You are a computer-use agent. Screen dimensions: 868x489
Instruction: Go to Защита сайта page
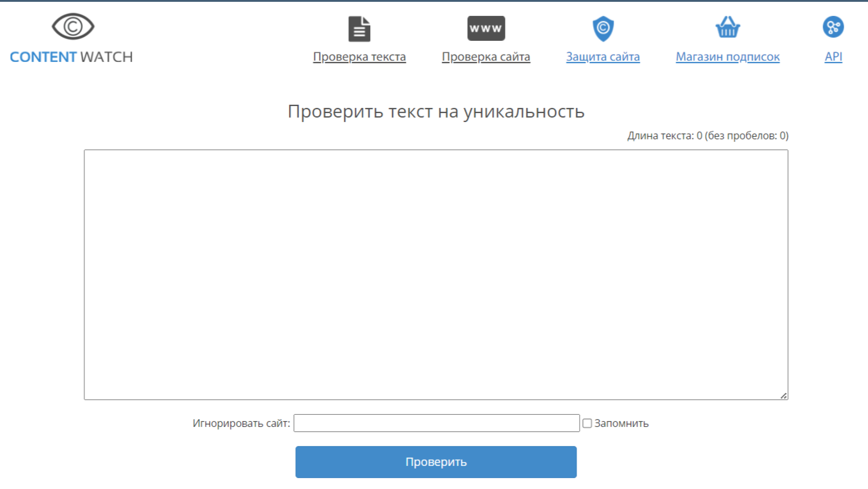(603, 57)
